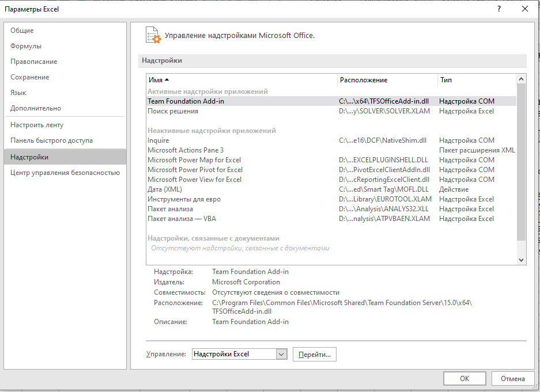Click the Активные надстройки приложений heading

pos(207,92)
